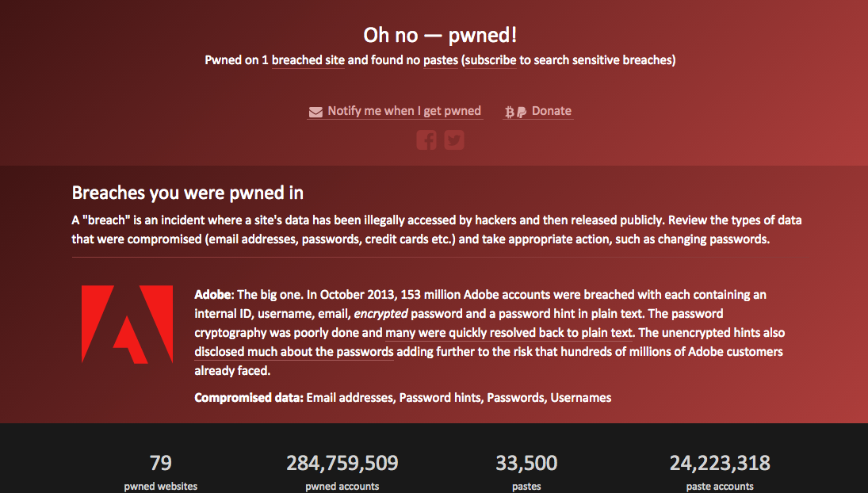Click the envelope icon beside Notify me
868x493 pixels.
point(315,113)
